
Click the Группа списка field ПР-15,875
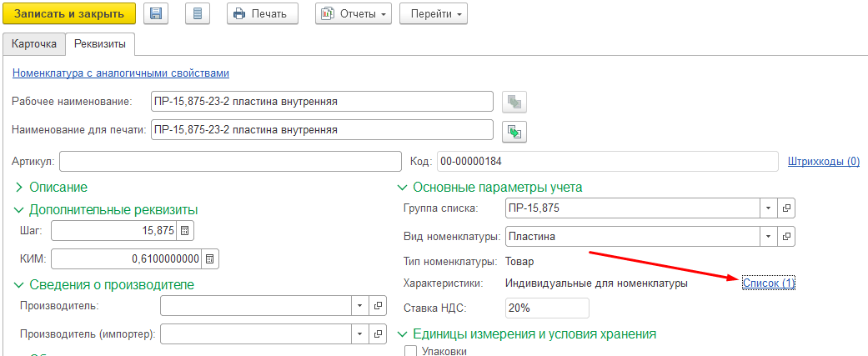(633, 208)
